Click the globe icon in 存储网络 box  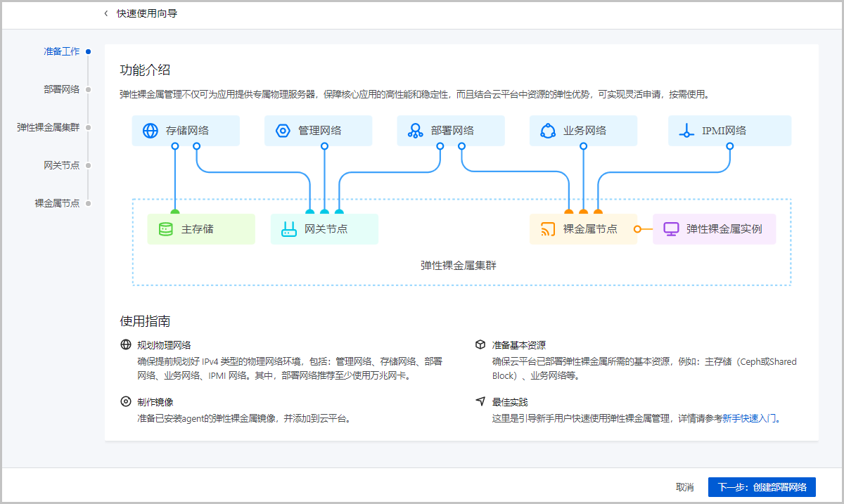(x=151, y=131)
